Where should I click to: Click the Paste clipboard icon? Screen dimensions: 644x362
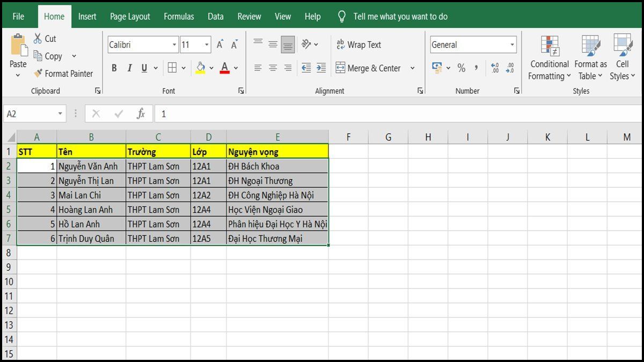(x=18, y=45)
